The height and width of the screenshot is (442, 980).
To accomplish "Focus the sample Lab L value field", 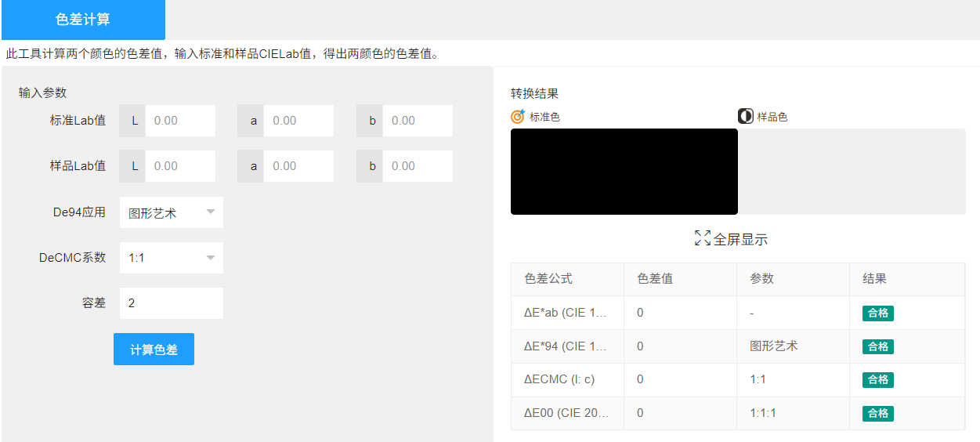I will [179, 166].
